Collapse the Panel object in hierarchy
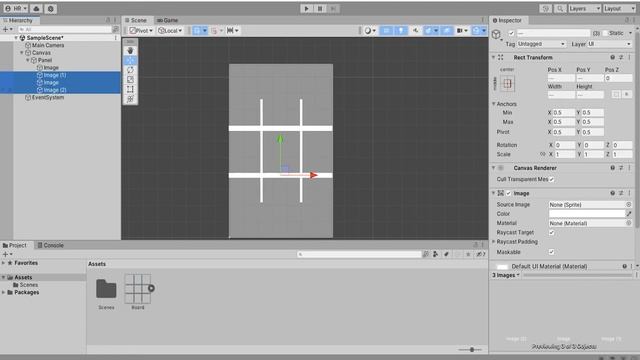This screenshot has width=640, height=360. (28, 60)
